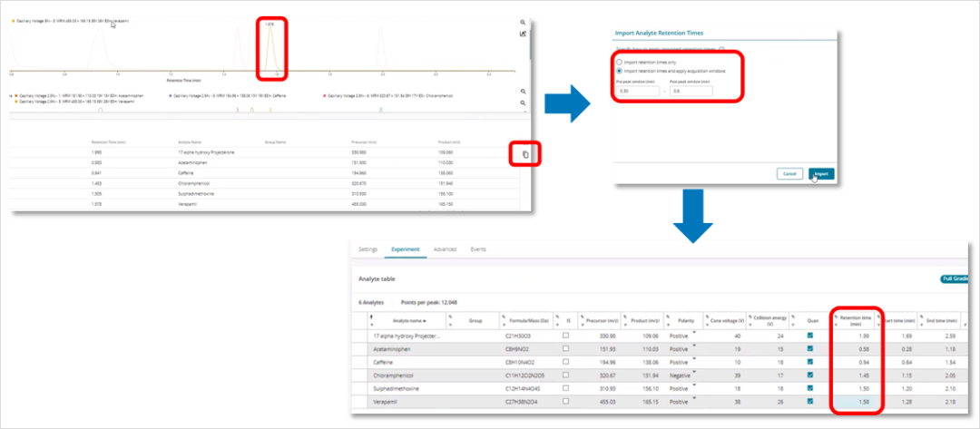This screenshot has height=429, width=980.
Task: Open Polarity dropdown for Verapamil row
Action: coord(693,395)
